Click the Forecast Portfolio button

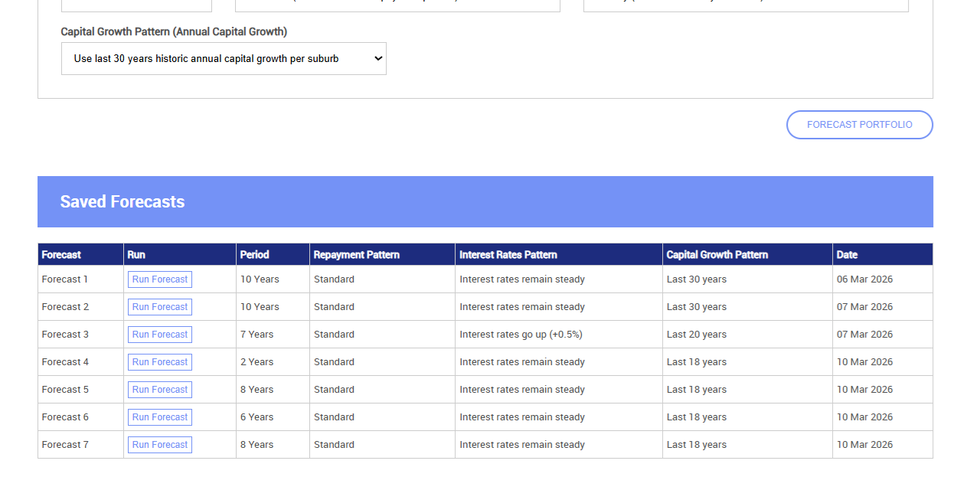pyautogui.click(x=859, y=125)
